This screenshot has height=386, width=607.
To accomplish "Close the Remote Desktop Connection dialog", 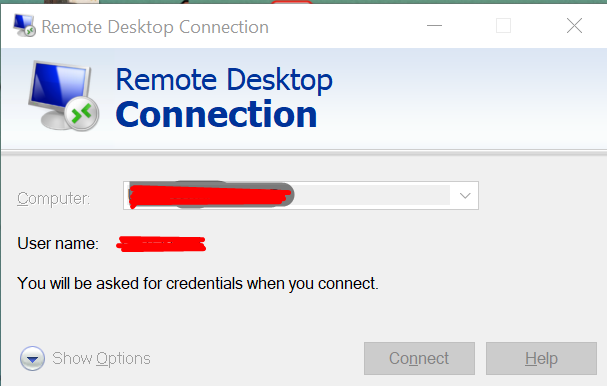I will point(574,26).
